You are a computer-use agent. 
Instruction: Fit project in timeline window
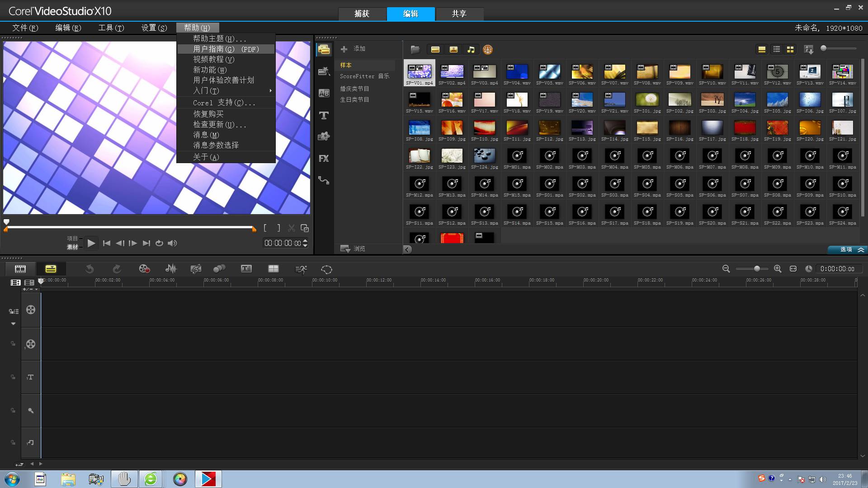click(x=793, y=269)
